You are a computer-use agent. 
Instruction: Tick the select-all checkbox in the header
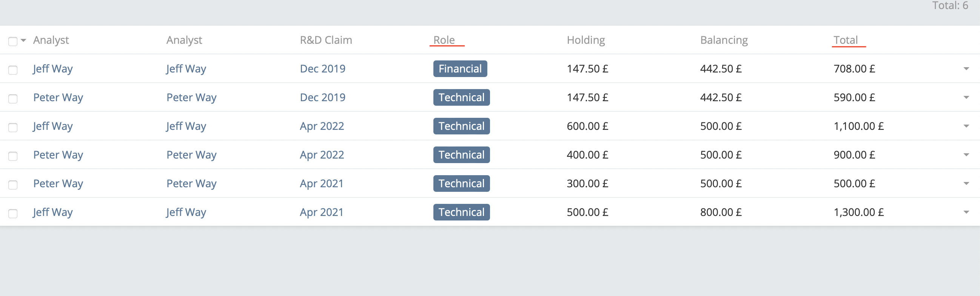[x=13, y=41]
